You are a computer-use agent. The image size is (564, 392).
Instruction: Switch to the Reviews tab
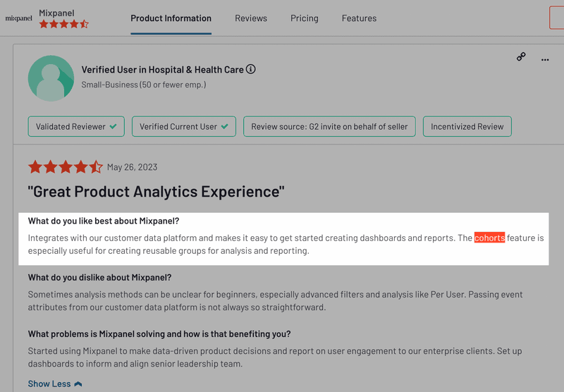[x=251, y=18]
